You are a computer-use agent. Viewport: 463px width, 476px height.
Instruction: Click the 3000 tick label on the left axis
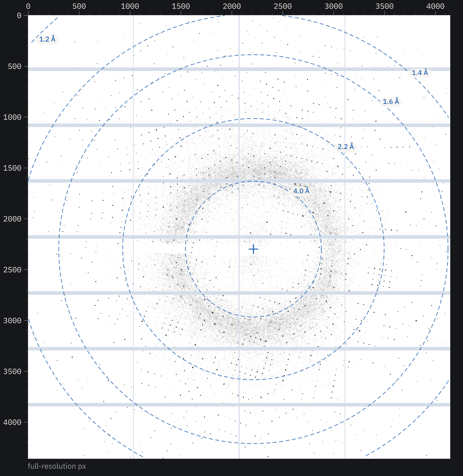point(12,321)
